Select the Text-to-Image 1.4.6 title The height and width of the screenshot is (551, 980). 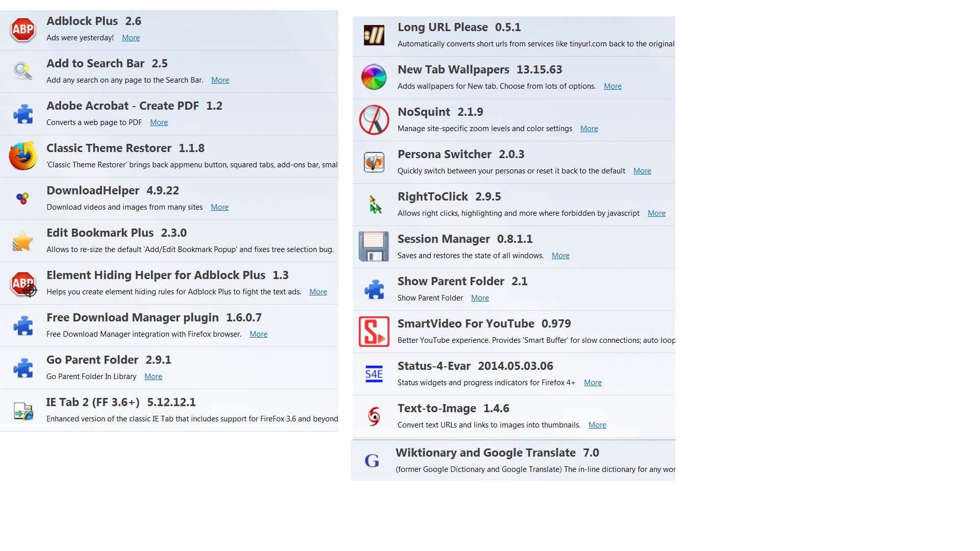pyautogui.click(x=453, y=409)
